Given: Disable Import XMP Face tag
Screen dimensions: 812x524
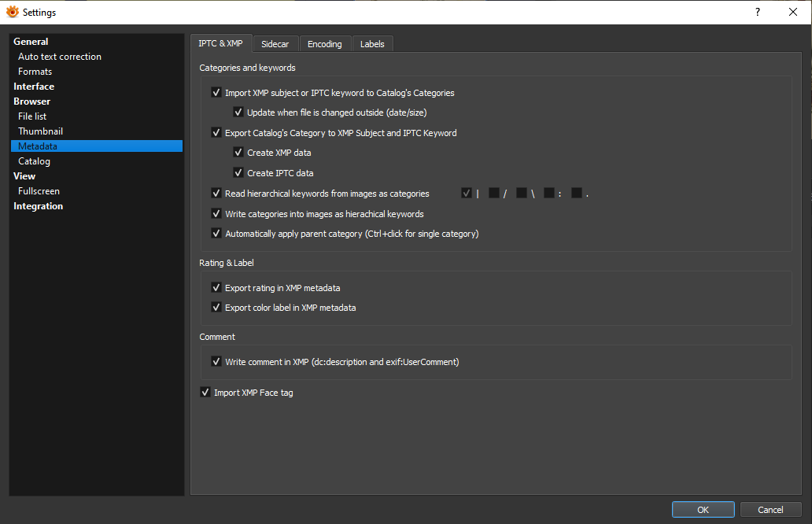Looking at the screenshot, I should 205,393.
